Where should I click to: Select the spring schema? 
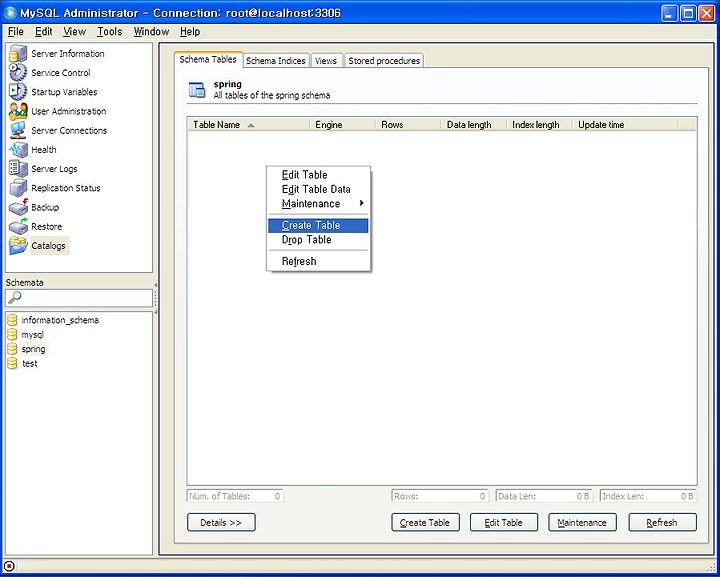34,349
